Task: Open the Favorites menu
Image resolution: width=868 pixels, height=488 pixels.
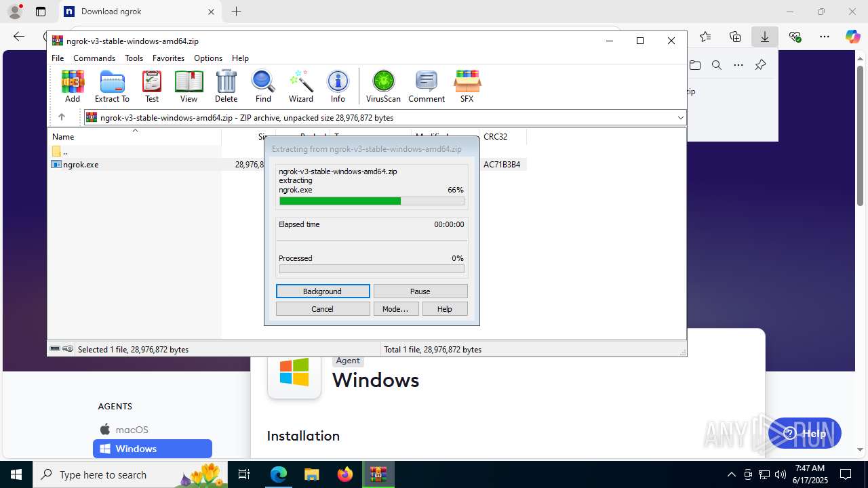Action: click(168, 58)
